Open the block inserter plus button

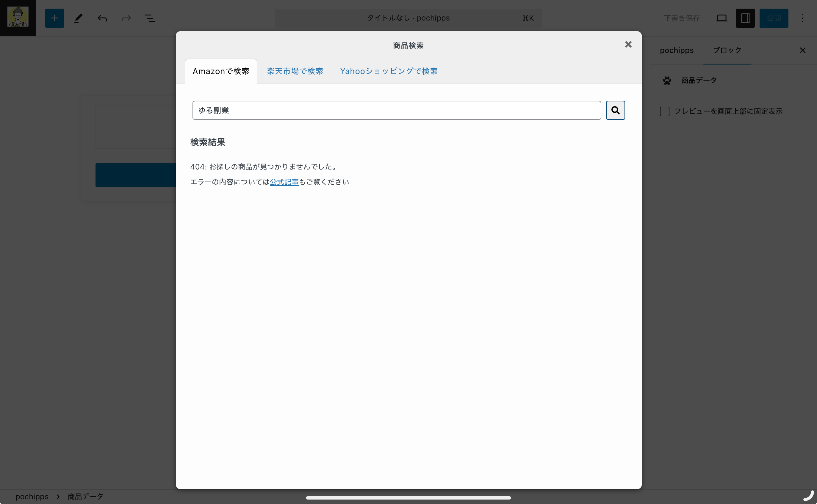point(55,18)
